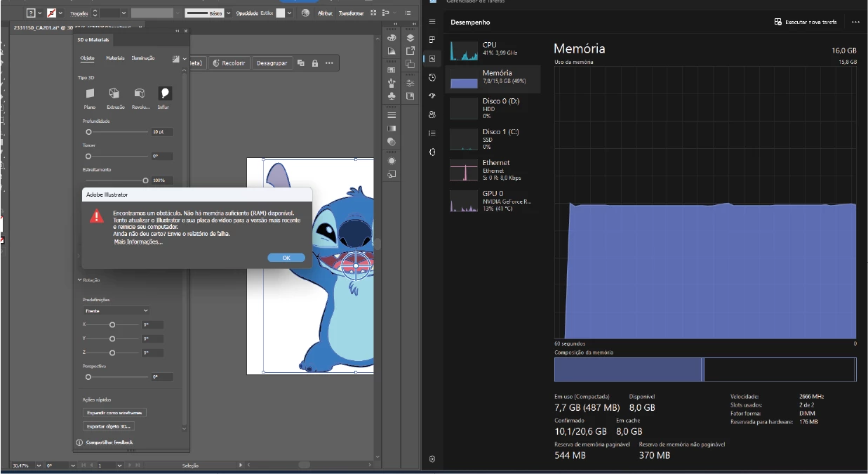Open the canvas rotation angle dropdown
Screen dimensions: 868x474
(x=73, y=465)
